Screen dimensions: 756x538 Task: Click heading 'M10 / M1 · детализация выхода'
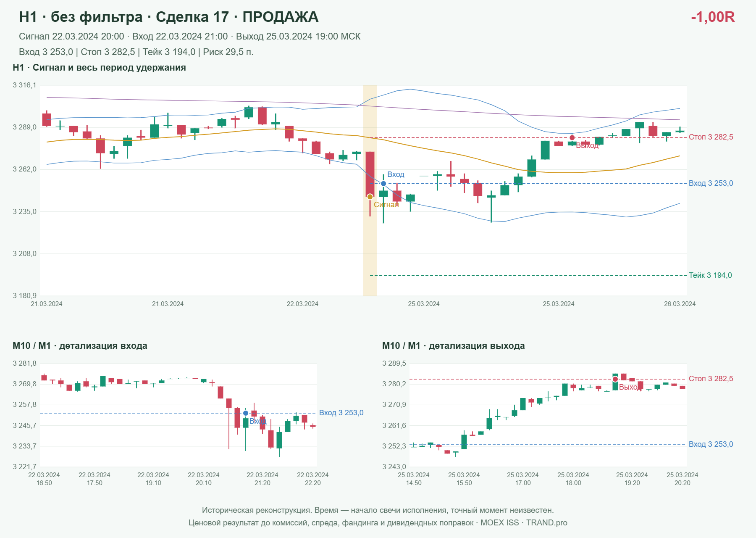pyautogui.click(x=454, y=346)
